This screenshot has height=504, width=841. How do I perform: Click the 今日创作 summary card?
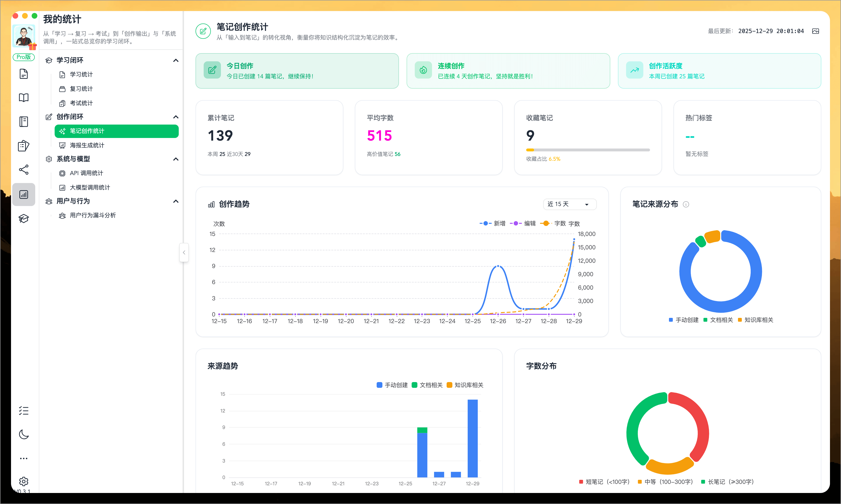(297, 71)
